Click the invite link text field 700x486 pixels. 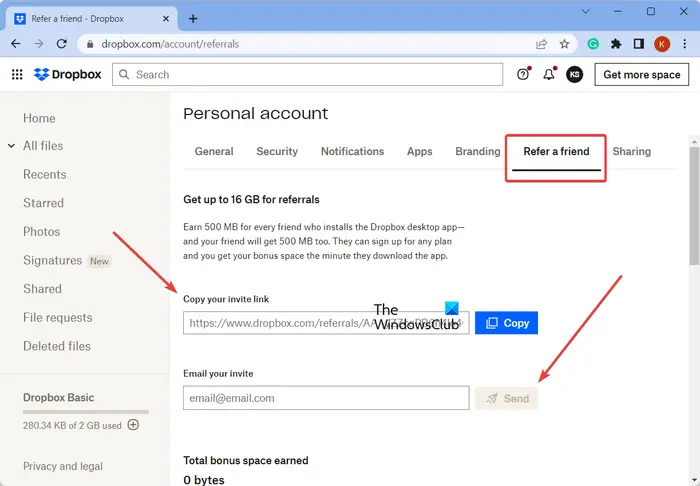coord(326,323)
